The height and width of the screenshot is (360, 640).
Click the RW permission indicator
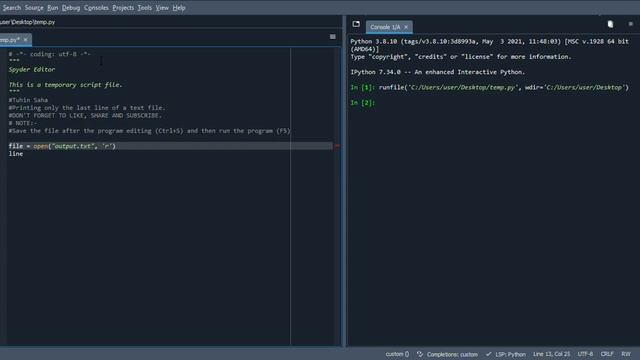(x=626, y=354)
